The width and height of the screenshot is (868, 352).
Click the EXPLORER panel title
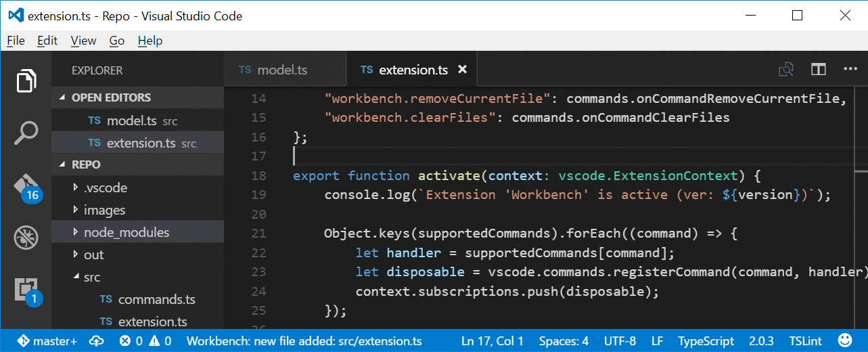pos(97,70)
